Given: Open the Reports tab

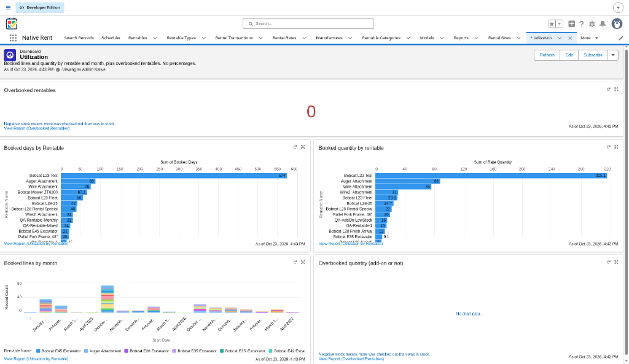Looking at the screenshot, I should coord(461,38).
